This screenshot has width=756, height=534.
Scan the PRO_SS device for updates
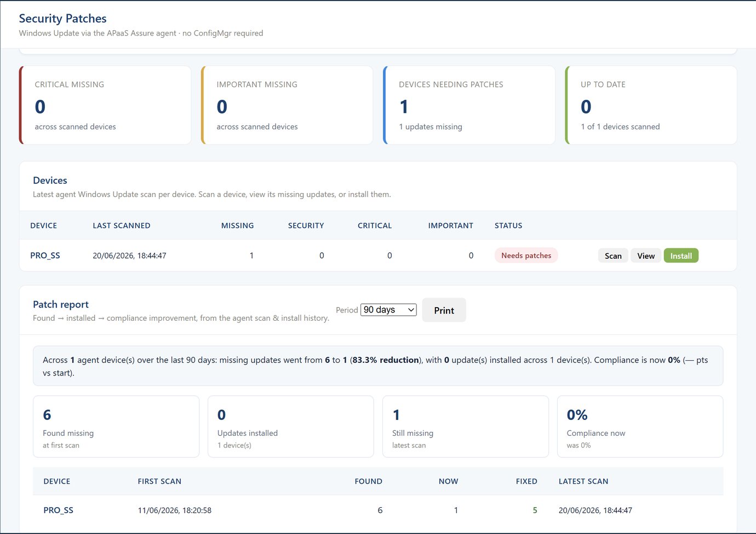pyautogui.click(x=613, y=255)
